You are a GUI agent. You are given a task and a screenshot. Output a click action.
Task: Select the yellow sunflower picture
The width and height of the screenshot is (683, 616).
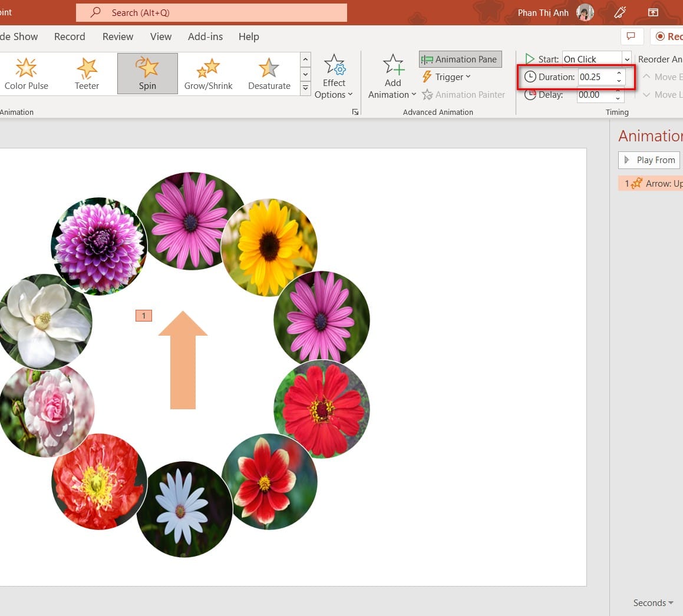tap(269, 247)
